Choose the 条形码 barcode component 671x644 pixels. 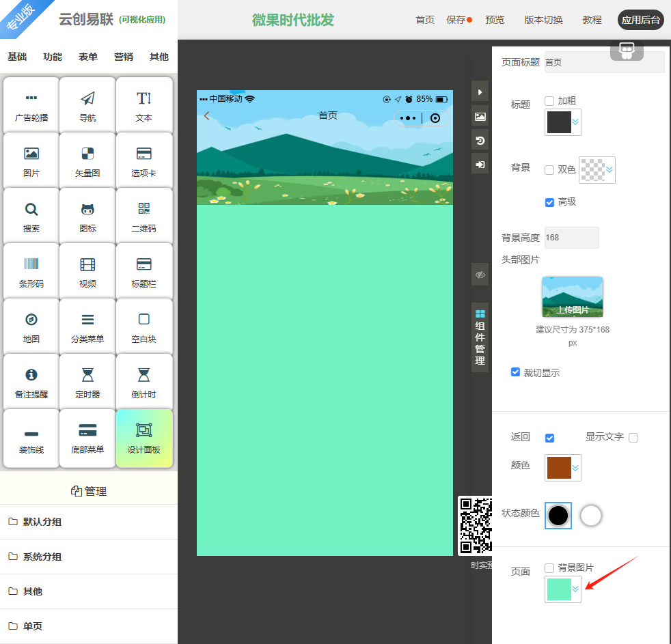click(x=31, y=270)
